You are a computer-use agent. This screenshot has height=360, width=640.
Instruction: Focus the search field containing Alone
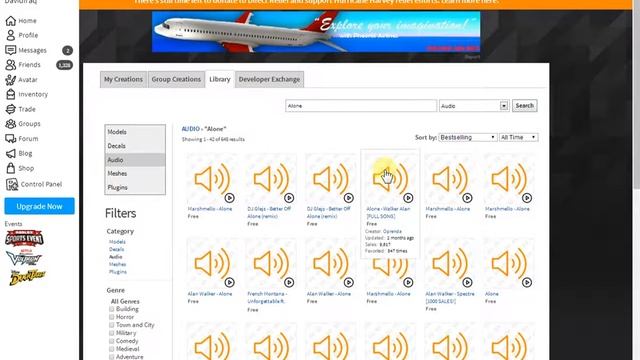(361, 106)
